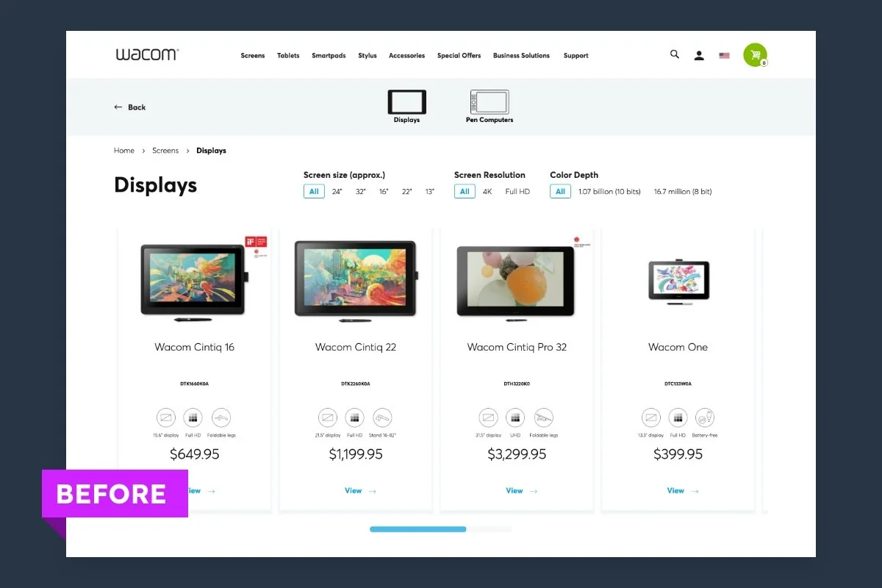Image resolution: width=882 pixels, height=588 pixels.
Task: Select All under Color Depth filter
Action: point(560,191)
